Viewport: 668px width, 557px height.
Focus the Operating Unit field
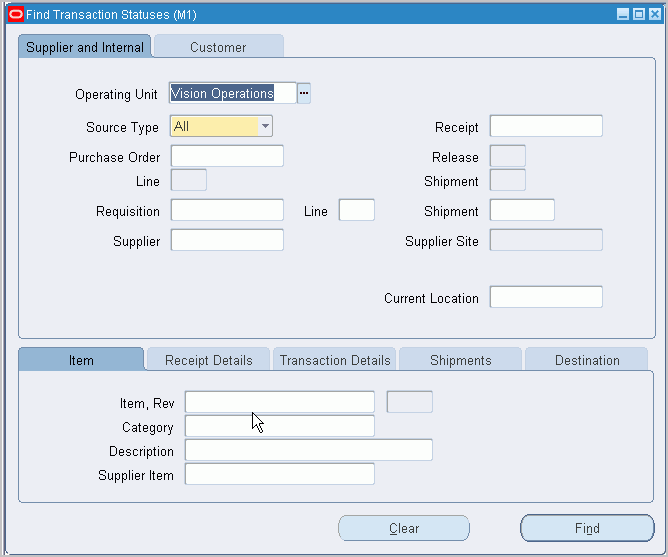233,93
